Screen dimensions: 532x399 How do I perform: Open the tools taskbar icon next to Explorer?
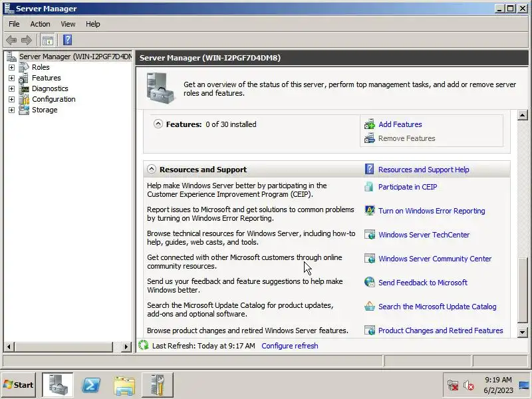point(158,385)
